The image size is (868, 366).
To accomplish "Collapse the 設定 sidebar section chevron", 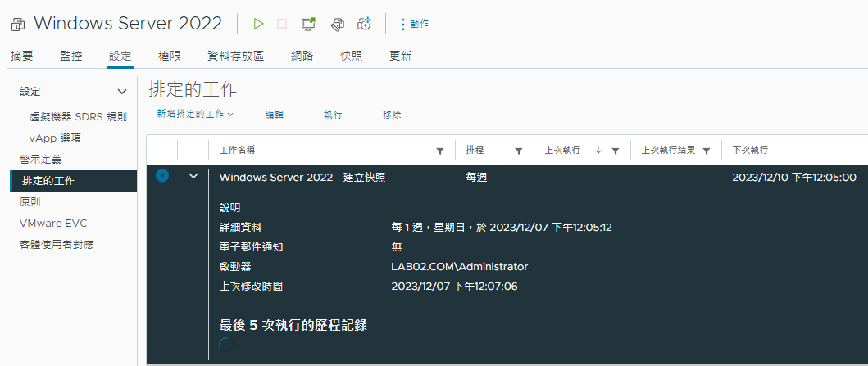I will [122, 92].
